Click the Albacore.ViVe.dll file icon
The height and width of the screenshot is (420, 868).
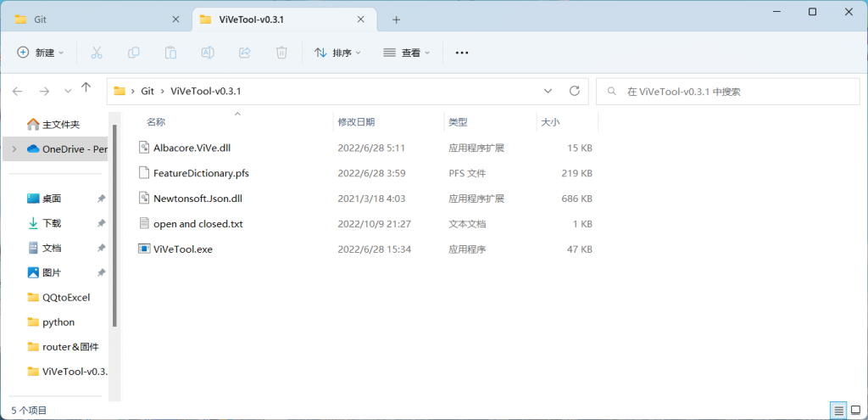144,148
